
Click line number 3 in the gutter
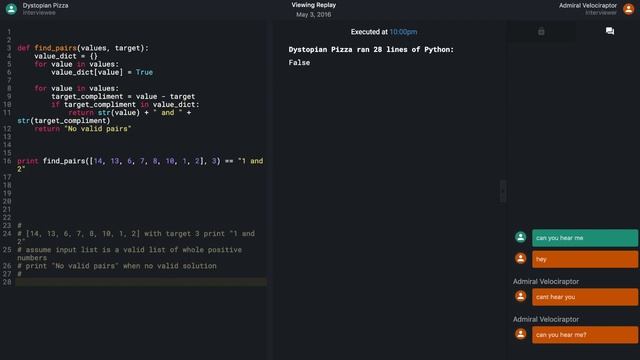coord(9,48)
